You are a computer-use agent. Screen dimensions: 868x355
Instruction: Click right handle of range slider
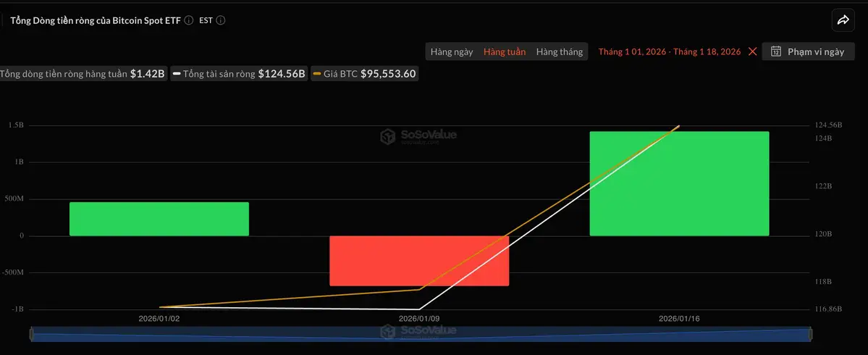tap(811, 335)
